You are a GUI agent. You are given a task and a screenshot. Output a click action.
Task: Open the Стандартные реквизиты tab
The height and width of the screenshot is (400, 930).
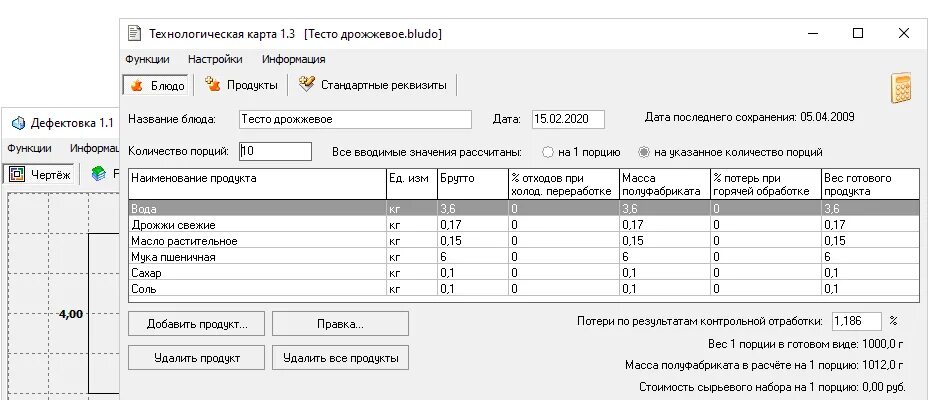click(x=372, y=85)
